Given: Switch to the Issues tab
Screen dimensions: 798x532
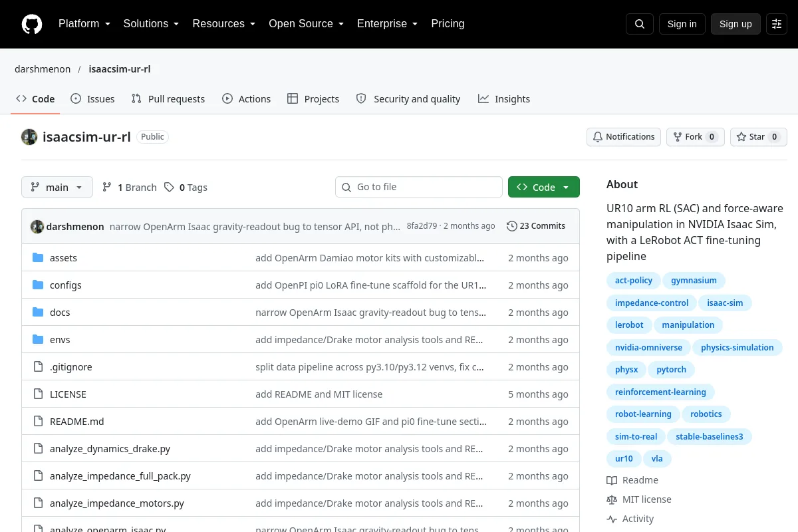Looking at the screenshot, I should click(x=92, y=99).
